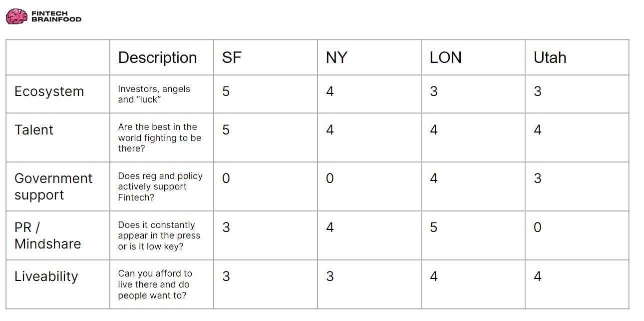
Task: Click the LON PR / Mindshare score 5
Action: pos(433,227)
